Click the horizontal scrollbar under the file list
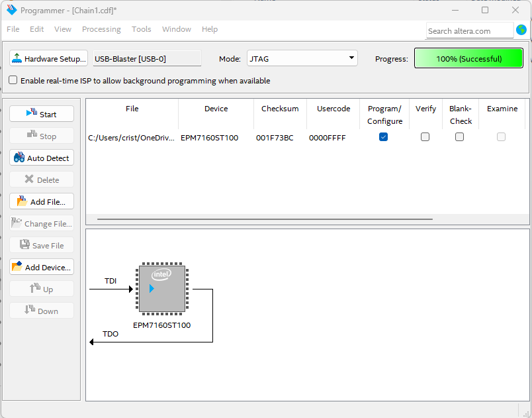 265,219
